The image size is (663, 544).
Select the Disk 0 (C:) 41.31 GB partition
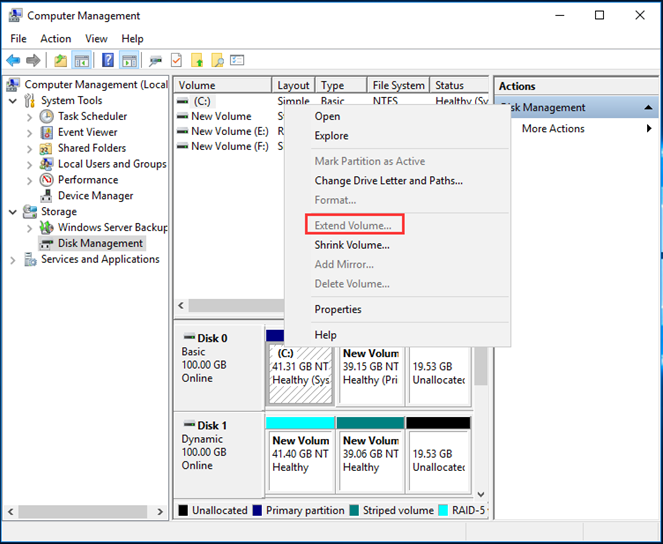coord(300,374)
